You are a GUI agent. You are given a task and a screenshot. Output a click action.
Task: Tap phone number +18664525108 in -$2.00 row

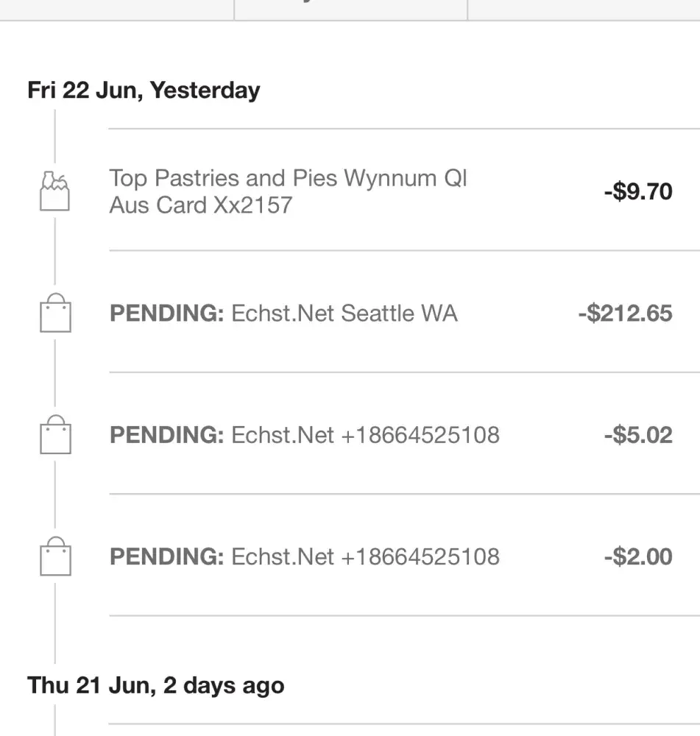coord(420,556)
